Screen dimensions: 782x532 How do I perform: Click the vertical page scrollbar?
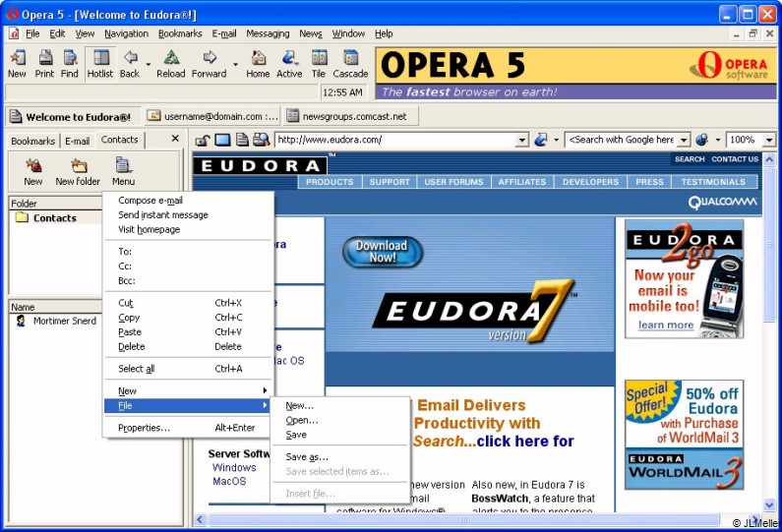pos(769,331)
